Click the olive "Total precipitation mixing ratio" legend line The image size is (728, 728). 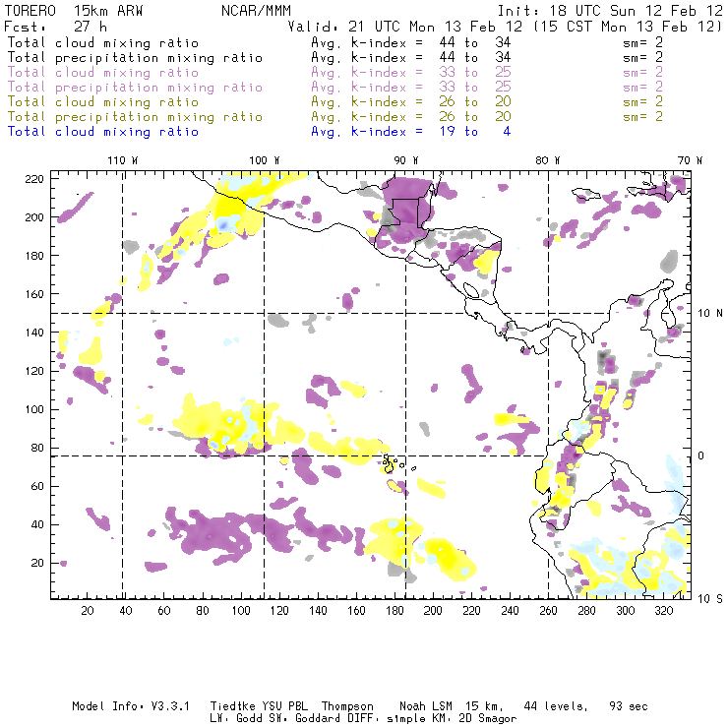(135, 116)
